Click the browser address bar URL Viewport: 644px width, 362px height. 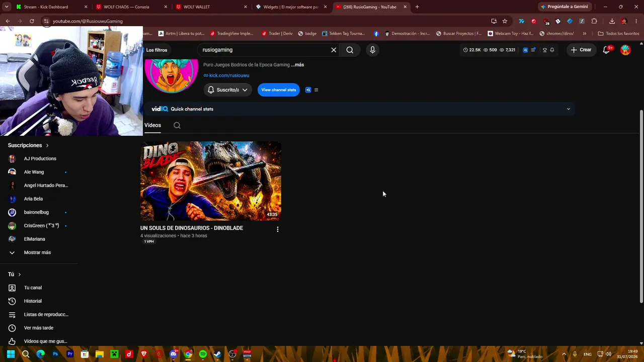click(88, 21)
